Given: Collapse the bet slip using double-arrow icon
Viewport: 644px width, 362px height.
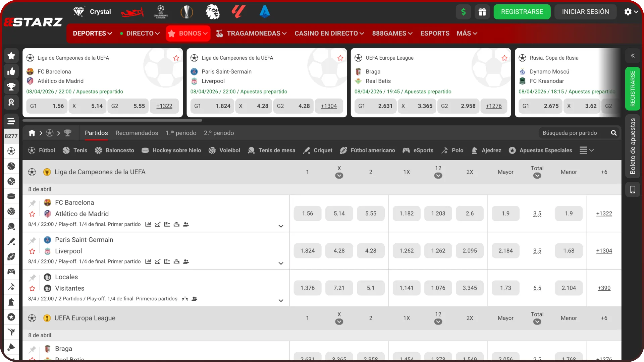Looking at the screenshot, I should tap(633, 56).
